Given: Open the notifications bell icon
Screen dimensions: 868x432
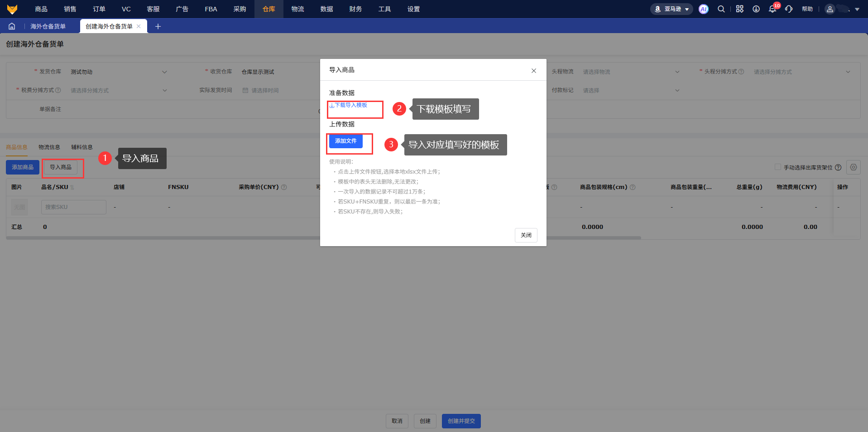Looking at the screenshot, I should pyautogui.click(x=772, y=9).
